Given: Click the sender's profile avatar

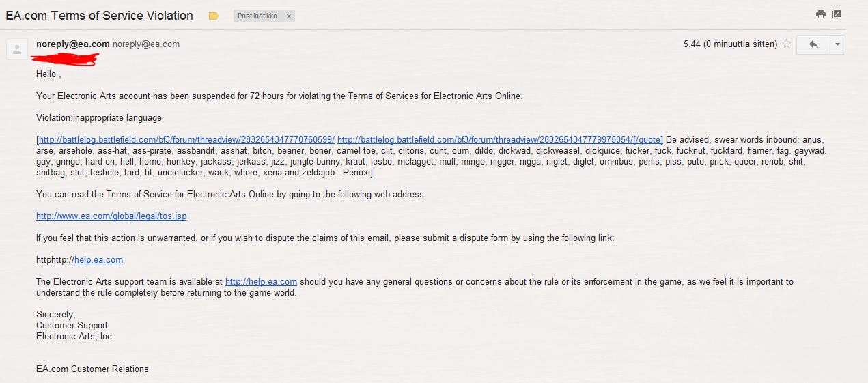Looking at the screenshot, I should point(18,48).
